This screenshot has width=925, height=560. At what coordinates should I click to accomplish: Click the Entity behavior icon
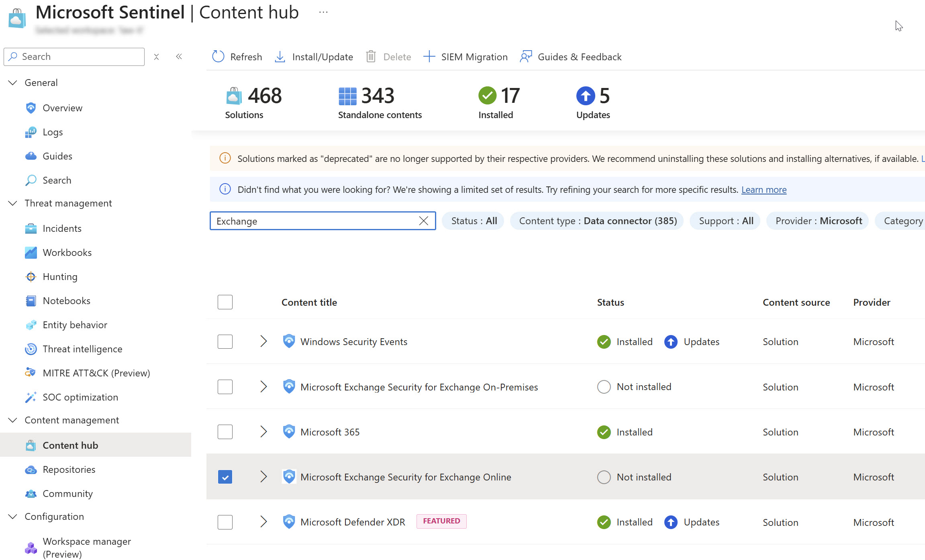tap(31, 325)
